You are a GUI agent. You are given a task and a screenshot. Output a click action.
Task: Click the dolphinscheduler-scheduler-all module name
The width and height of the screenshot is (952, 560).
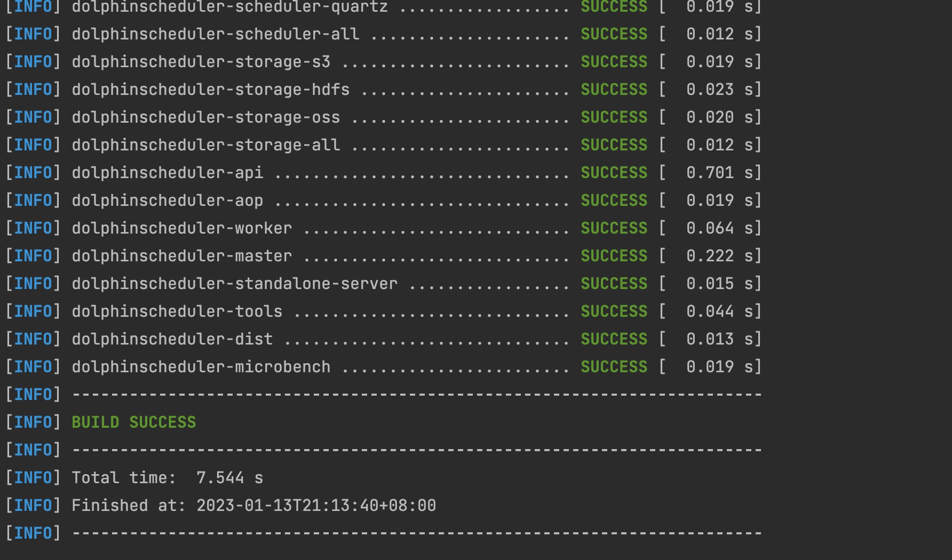coord(216,34)
